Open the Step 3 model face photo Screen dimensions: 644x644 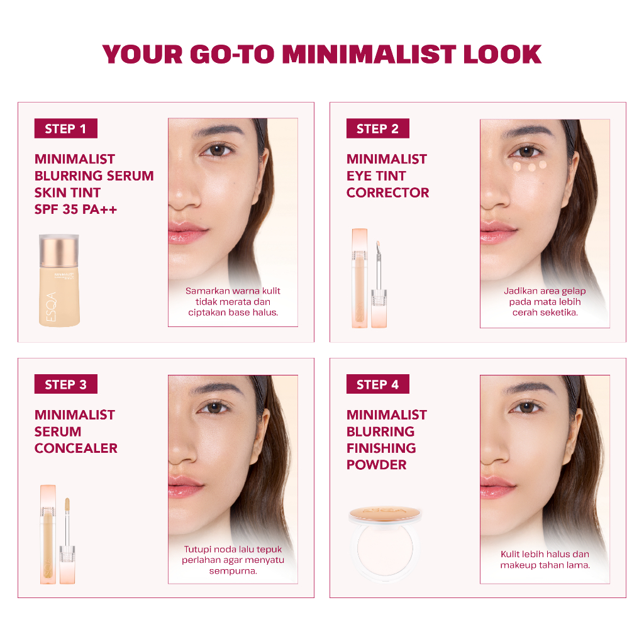(233, 479)
